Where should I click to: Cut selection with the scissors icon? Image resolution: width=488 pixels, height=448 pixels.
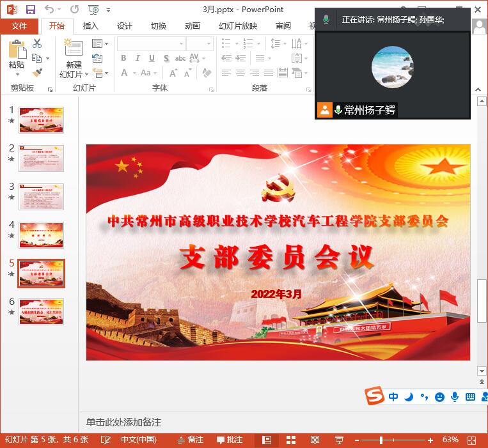[37, 43]
